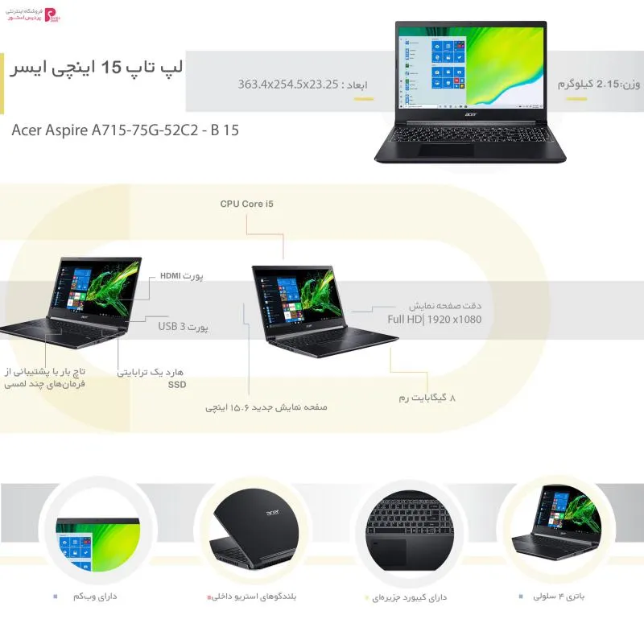Click the SSD one terabyte label
The image size is (644, 644).
pos(151,378)
